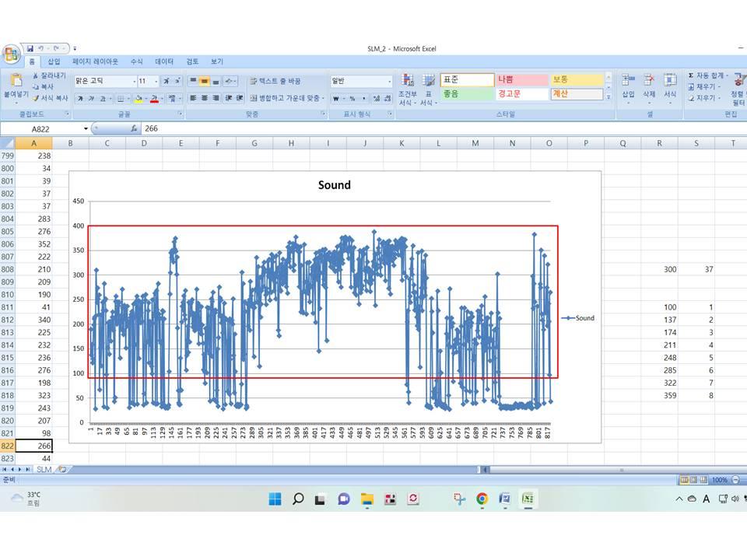Align text left
747x560 pixels.
tap(193, 98)
